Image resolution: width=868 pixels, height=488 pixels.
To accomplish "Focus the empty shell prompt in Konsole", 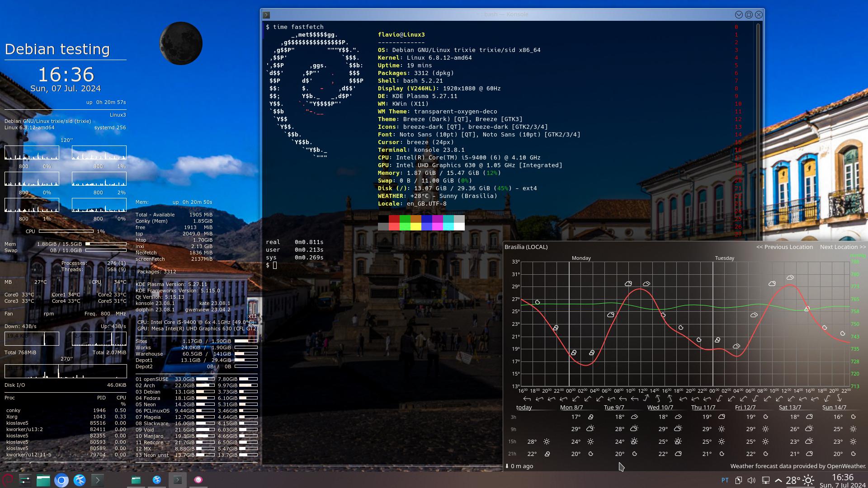I will [275, 265].
